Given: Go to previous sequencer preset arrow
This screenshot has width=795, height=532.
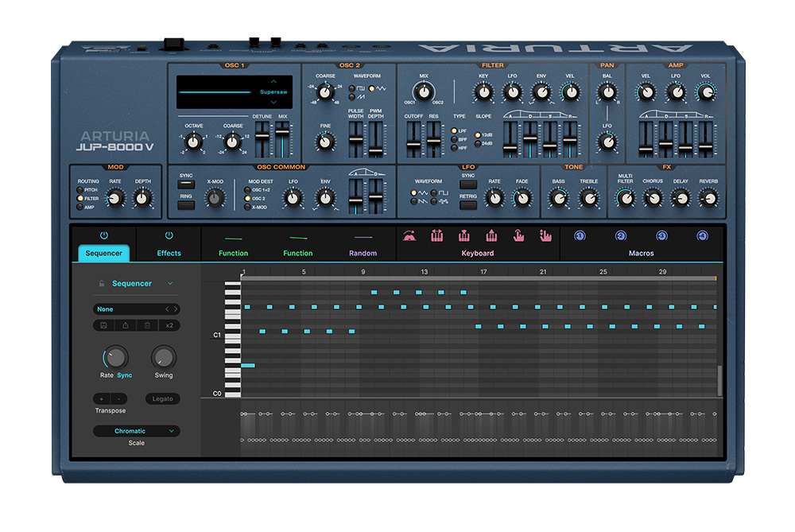Looking at the screenshot, I should [x=167, y=309].
